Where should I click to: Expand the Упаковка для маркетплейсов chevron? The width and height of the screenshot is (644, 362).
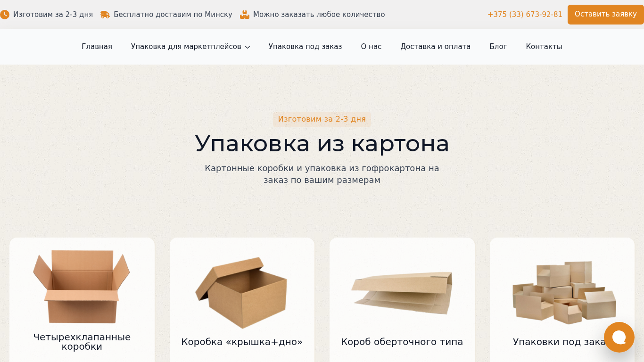click(248, 47)
